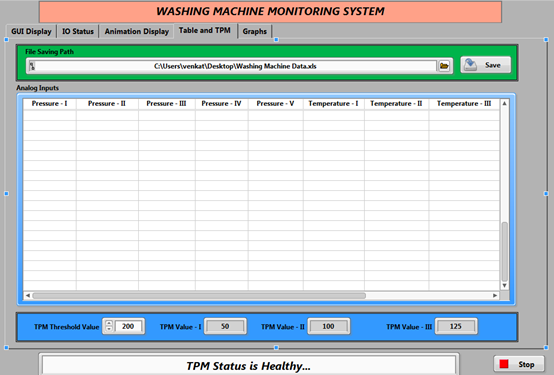The width and height of the screenshot is (554, 375).
Task: Click the horizontal scrollbar thumb of the table
Action: [199, 295]
